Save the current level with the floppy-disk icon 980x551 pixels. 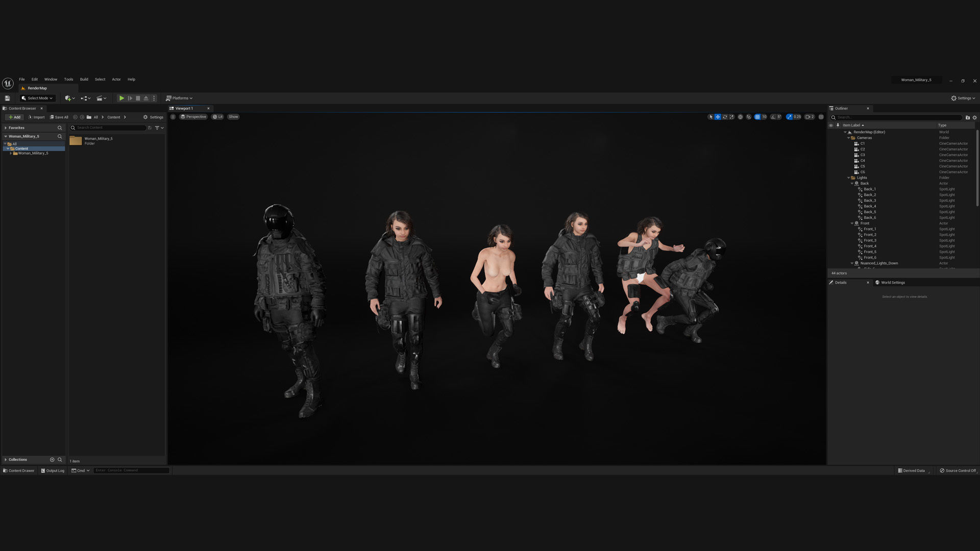(x=7, y=98)
